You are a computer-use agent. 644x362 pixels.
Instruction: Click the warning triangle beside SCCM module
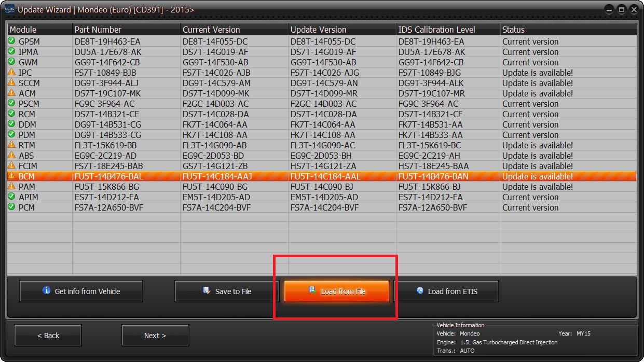click(11, 82)
